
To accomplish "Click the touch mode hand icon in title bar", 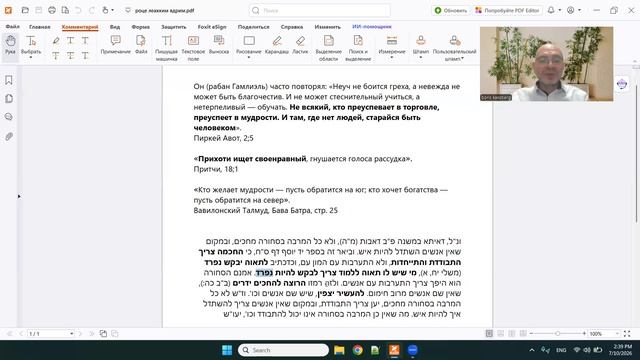I will pos(105,10).
